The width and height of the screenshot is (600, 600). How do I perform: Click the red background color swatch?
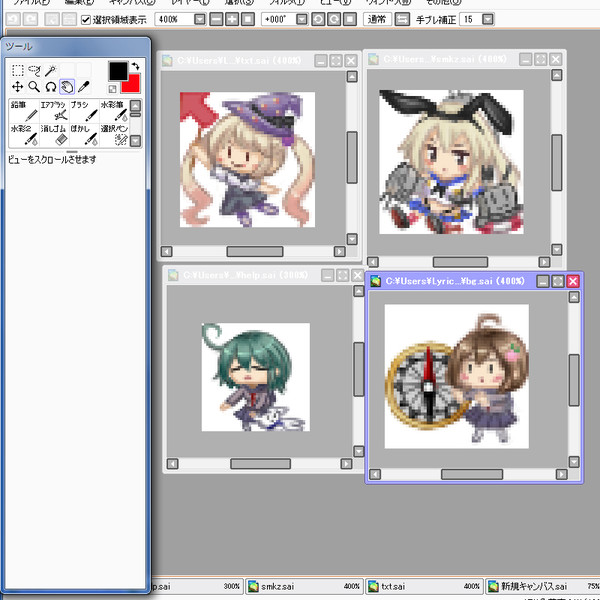pos(132,85)
